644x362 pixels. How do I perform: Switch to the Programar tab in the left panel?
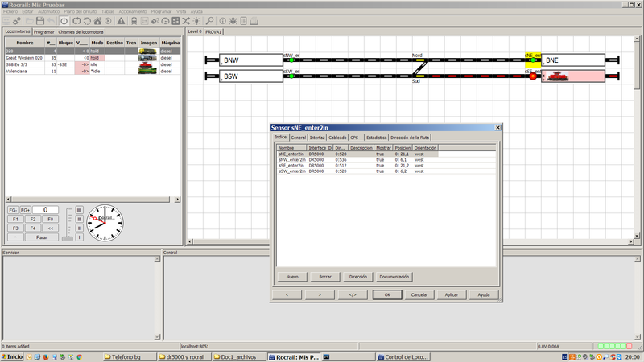click(x=44, y=31)
